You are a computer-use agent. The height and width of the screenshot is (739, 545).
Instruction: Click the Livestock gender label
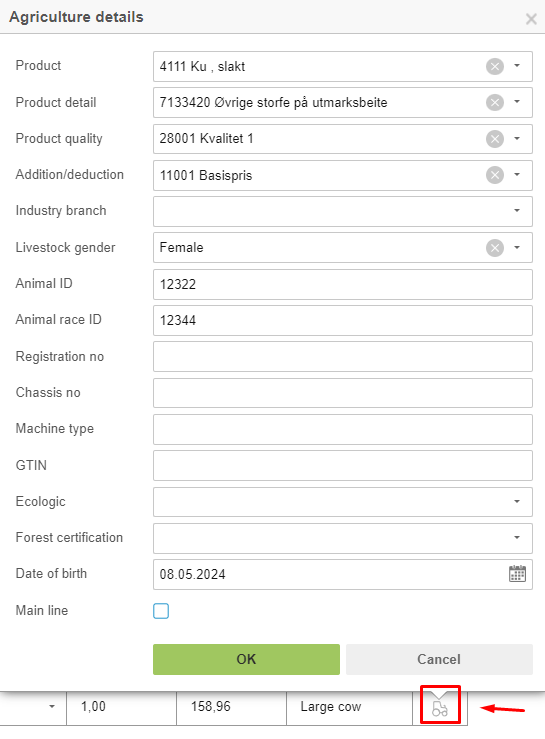pos(66,247)
